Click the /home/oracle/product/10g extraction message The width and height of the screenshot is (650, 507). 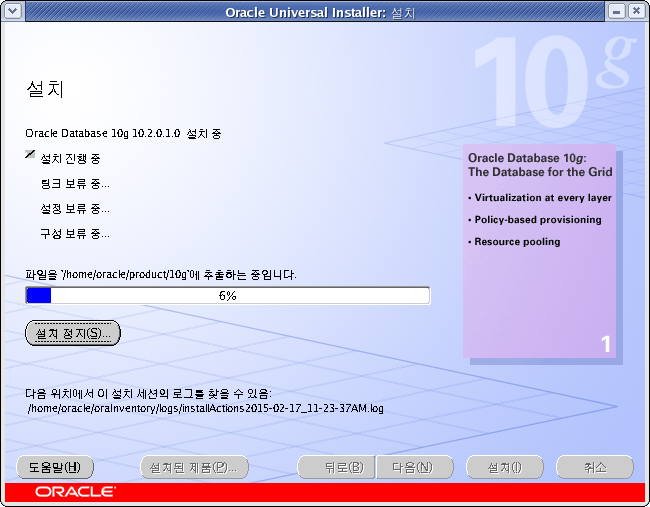tap(161, 274)
